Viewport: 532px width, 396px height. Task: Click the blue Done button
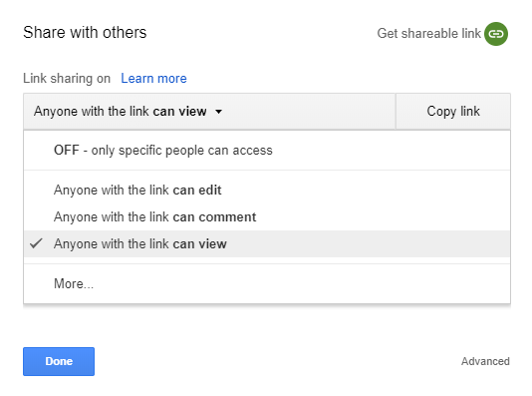pos(59,361)
